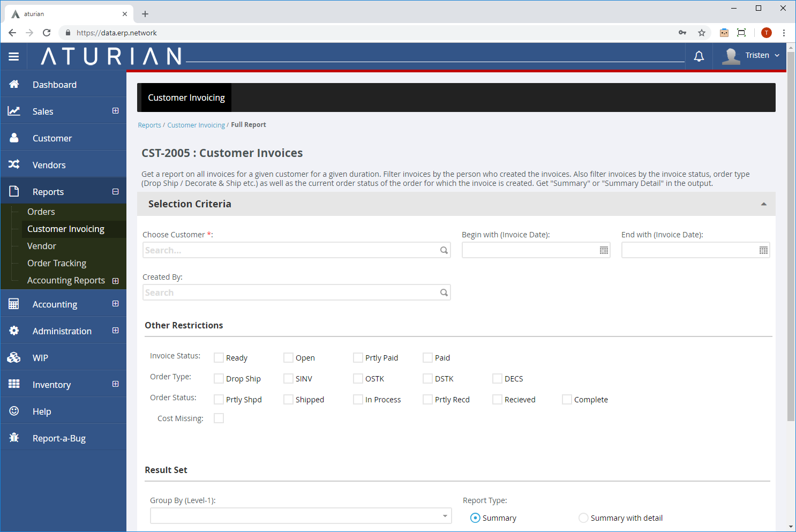Open the notifications bell
Screen dimensions: 796x532
tap(699, 56)
